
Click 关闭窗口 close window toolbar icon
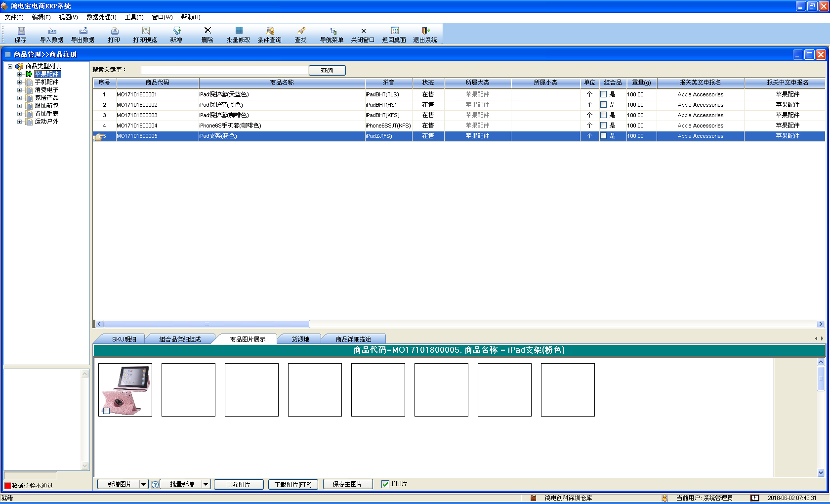click(363, 31)
